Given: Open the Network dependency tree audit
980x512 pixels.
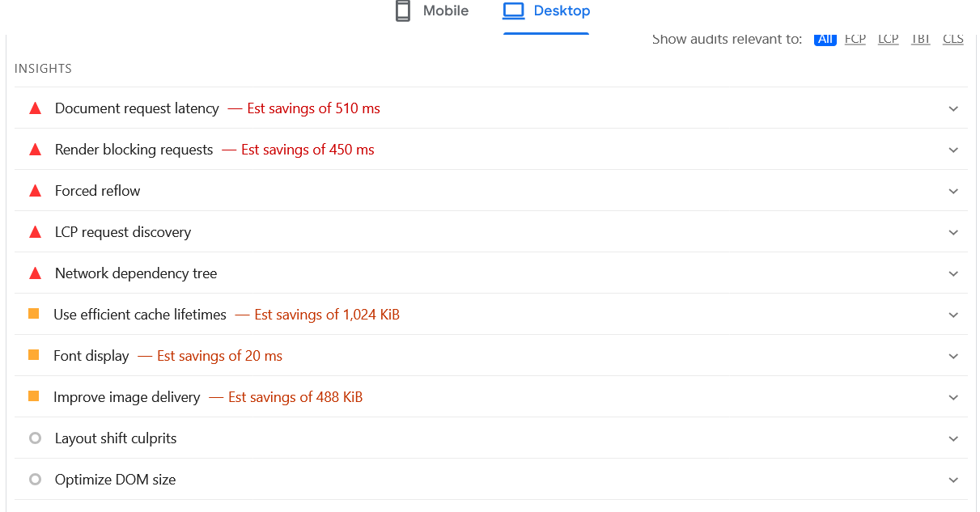Looking at the screenshot, I should (x=136, y=273).
